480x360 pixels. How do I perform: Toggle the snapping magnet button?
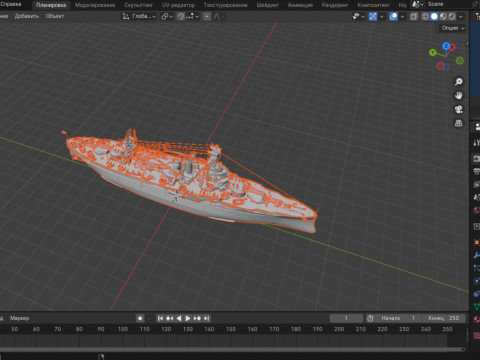point(180,16)
